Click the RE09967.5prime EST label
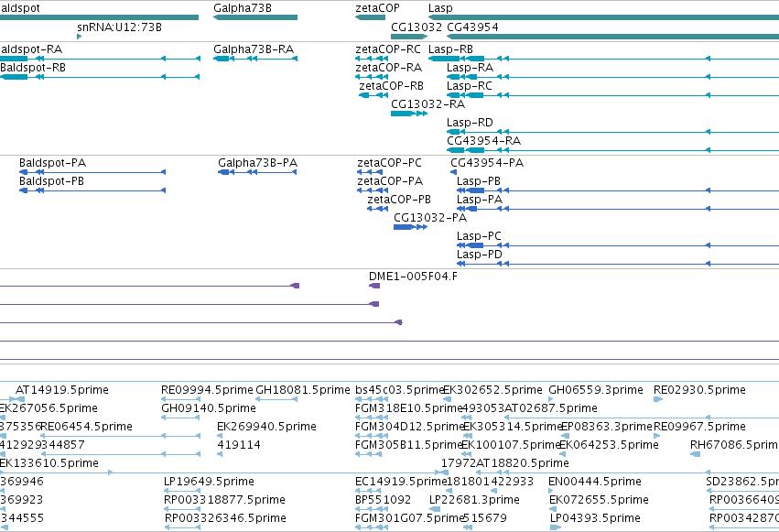The width and height of the screenshot is (779, 532). 699,428
